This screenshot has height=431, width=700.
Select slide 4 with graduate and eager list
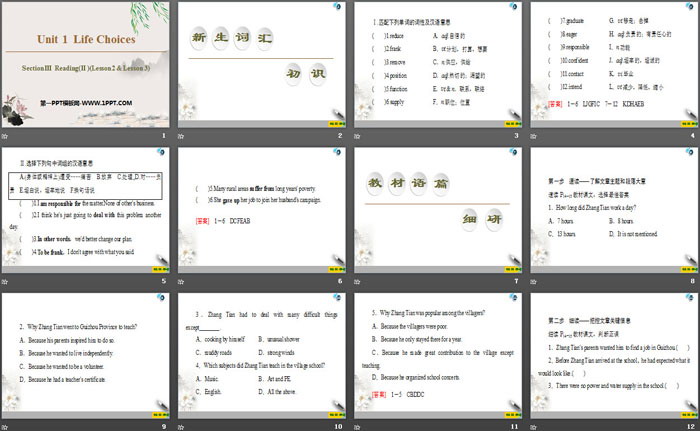coord(614,65)
